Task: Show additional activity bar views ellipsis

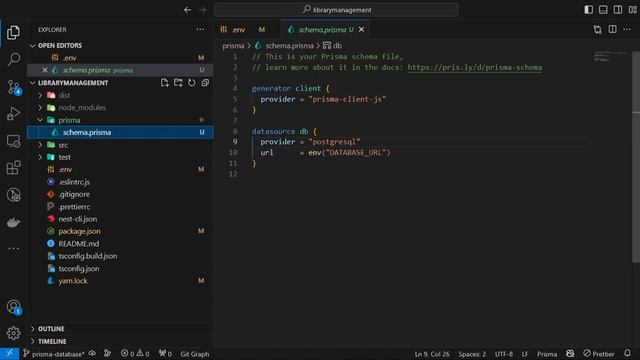Action: click(x=13, y=248)
